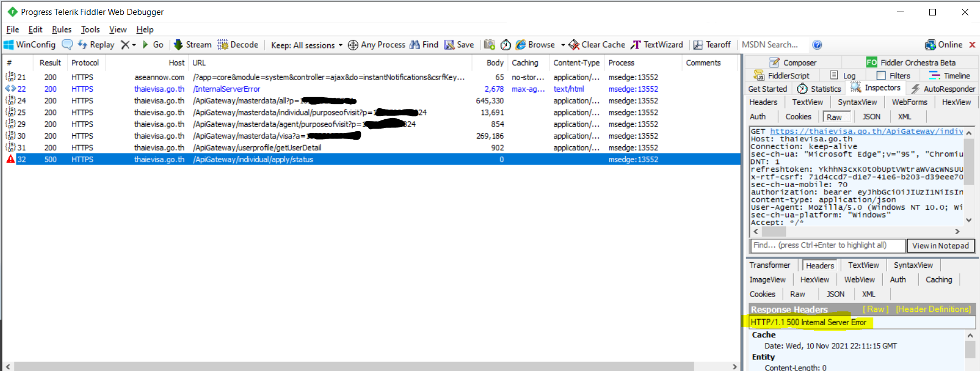Expand the Browse dropdown arrow
Viewport: 980px width, 371px height.
click(x=563, y=45)
